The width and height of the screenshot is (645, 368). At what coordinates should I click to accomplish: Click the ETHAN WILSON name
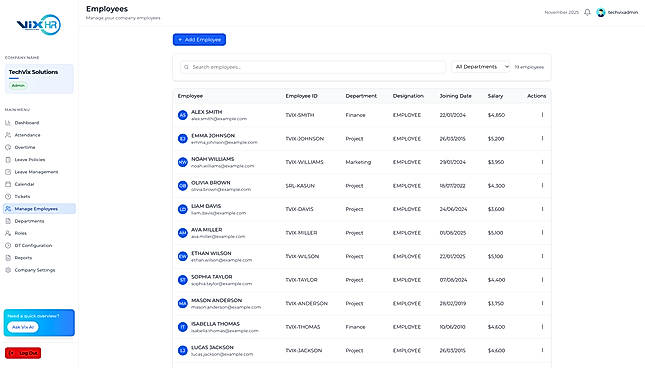[211, 253]
